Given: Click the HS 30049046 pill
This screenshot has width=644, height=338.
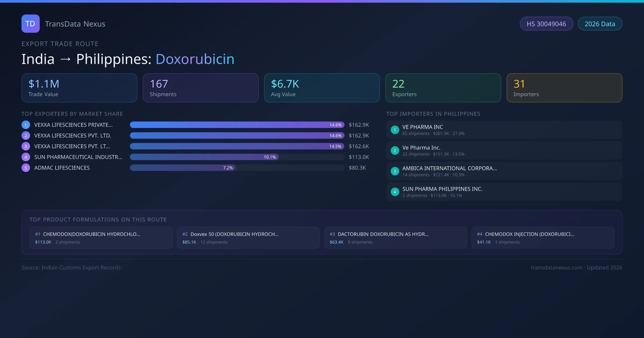Looking at the screenshot, I should coord(546,24).
